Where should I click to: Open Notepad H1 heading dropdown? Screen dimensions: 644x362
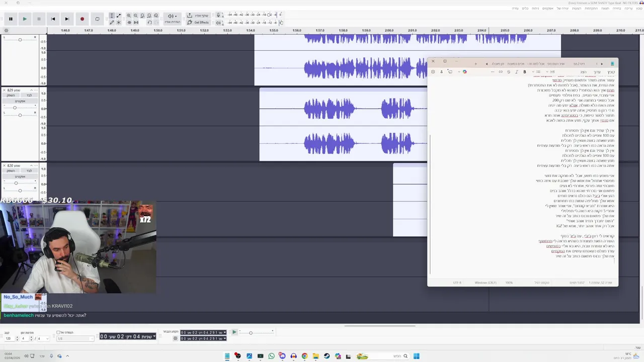click(551, 72)
